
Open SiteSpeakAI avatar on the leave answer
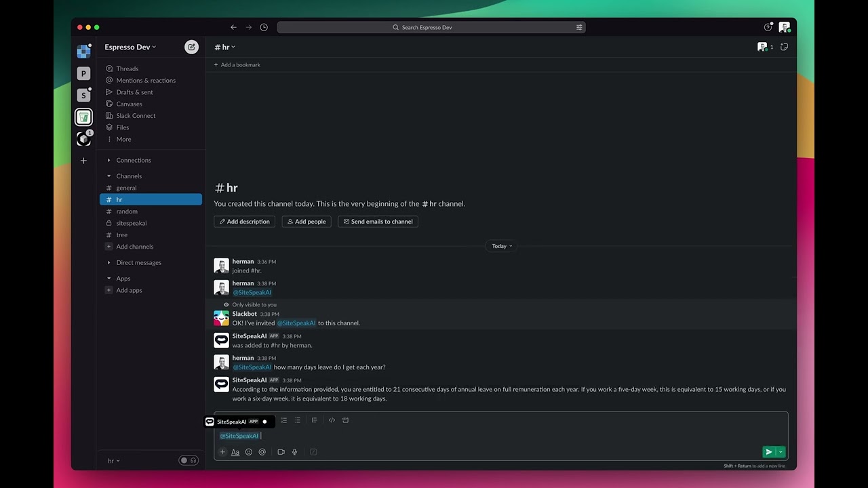[x=221, y=384]
